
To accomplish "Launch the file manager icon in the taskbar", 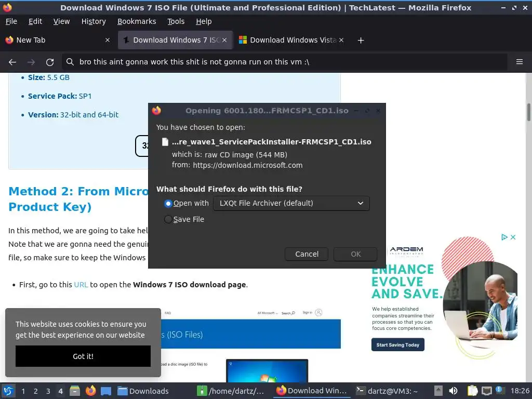I will tap(75, 391).
